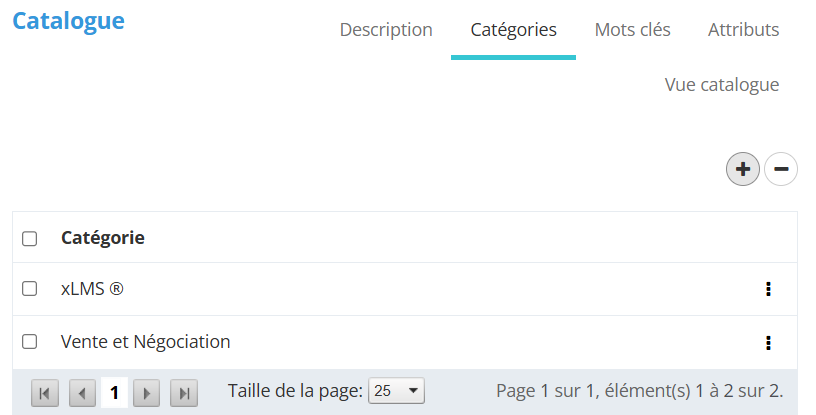The height and width of the screenshot is (415, 816).
Task: Go to the previous page
Action: pyautogui.click(x=82, y=393)
